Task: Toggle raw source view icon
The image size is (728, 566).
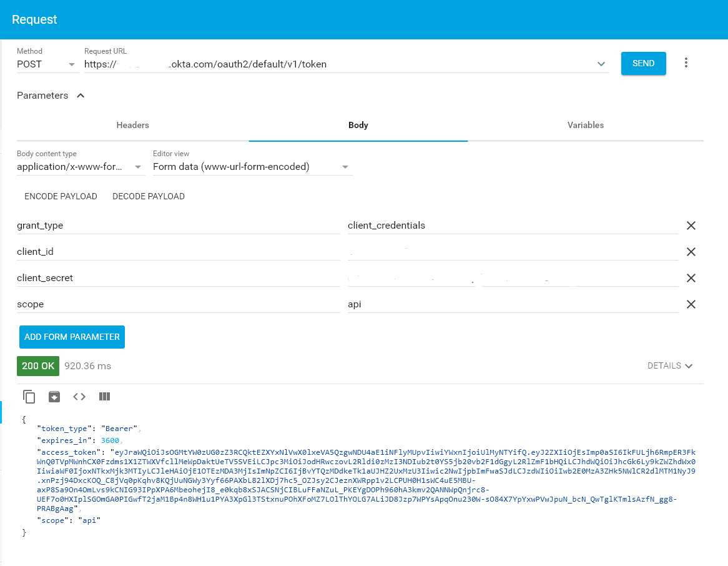Action: [x=79, y=397]
